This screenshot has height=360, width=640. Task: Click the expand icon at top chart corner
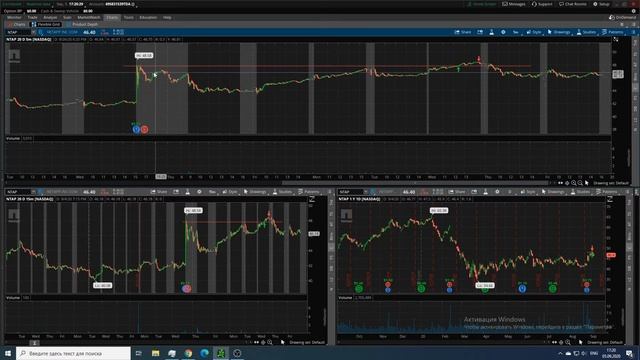click(x=616, y=40)
